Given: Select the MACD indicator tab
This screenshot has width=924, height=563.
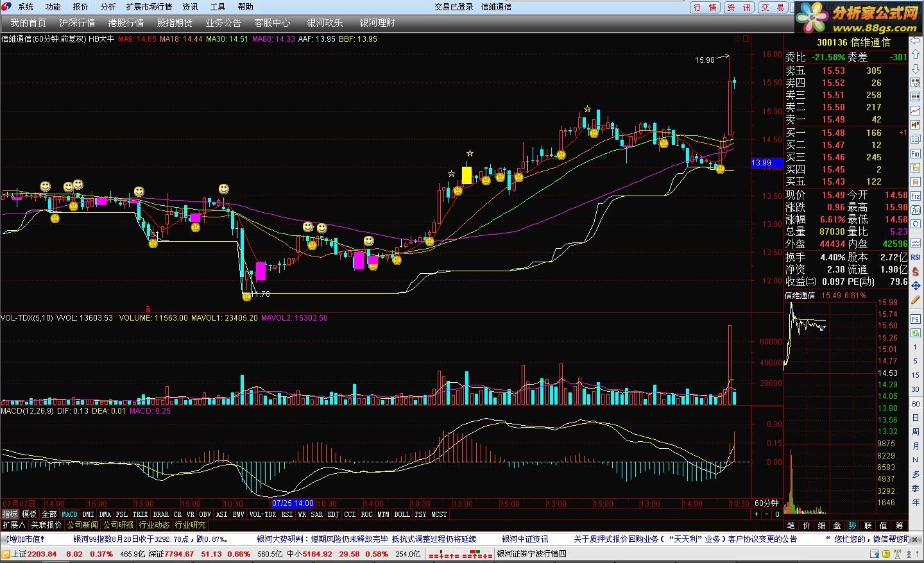Looking at the screenshot, I should 69,514.
